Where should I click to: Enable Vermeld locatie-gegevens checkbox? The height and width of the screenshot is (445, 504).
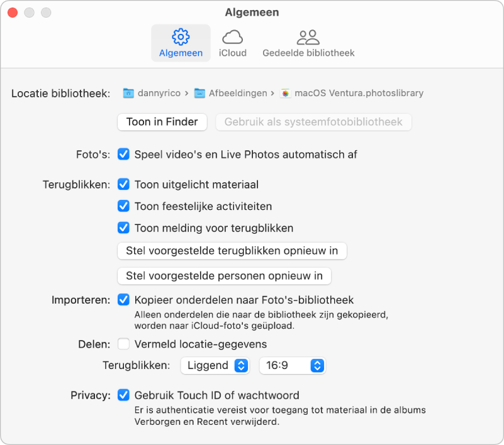(x=123, y=344)
